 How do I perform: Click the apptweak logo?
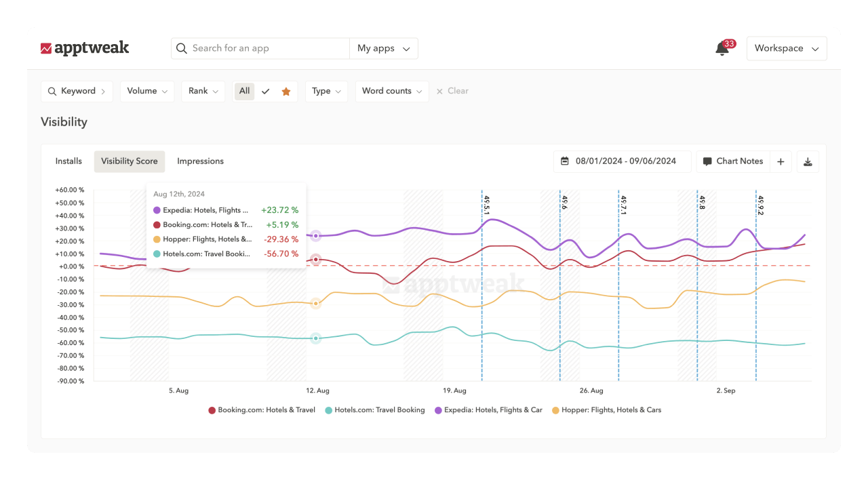click(85, 48)
